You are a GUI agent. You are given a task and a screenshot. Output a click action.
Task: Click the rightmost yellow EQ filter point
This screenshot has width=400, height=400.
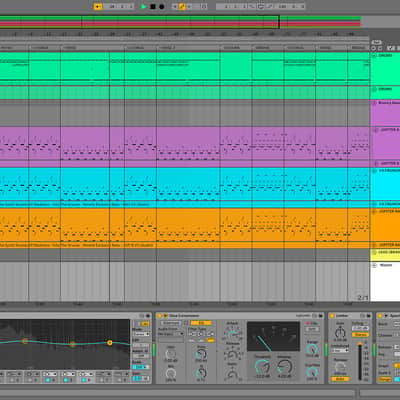tap(110, 343)
